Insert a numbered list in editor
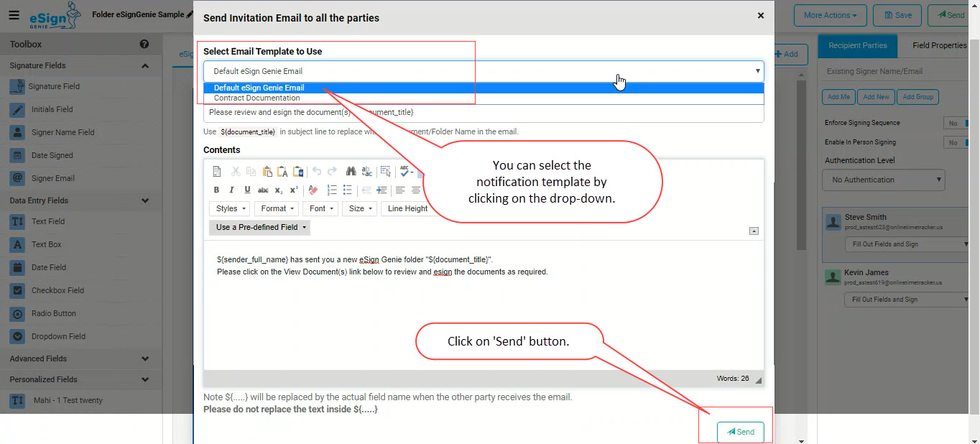The image size is (980, 444). click(x=332, y=190)
